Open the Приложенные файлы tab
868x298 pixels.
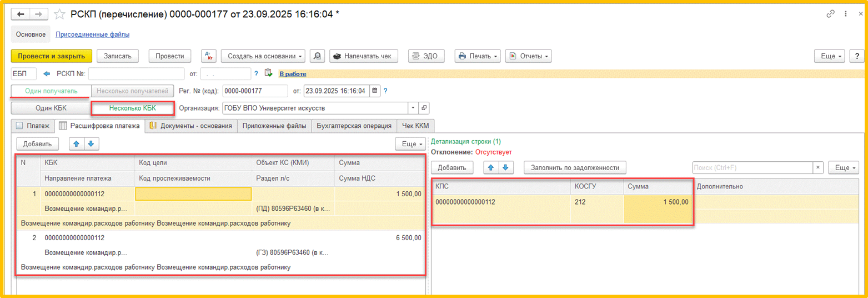click(274, 126)
